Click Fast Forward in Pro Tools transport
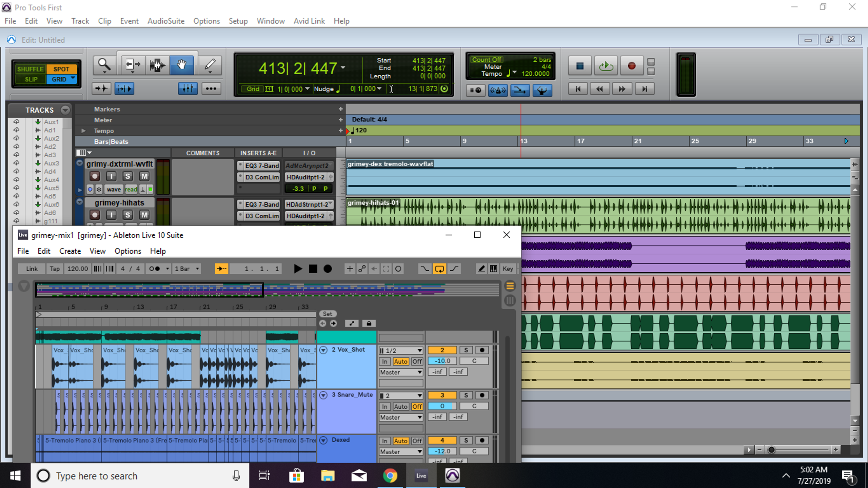Viewport: 868px width, 488px height. coord(622,89)
